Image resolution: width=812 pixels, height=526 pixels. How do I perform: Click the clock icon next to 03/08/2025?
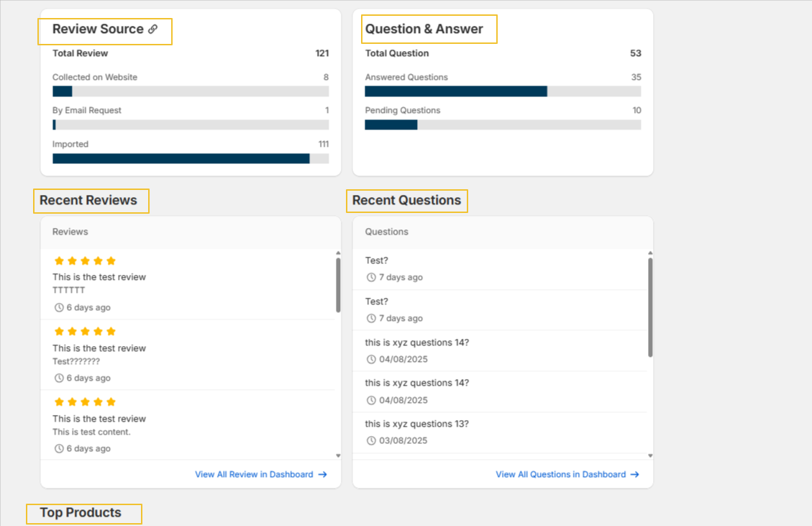(x=371, y=440)
